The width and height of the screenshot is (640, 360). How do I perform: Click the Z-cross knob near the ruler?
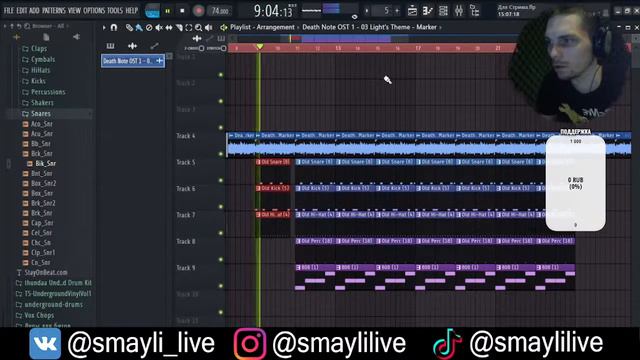pos(201,48)
